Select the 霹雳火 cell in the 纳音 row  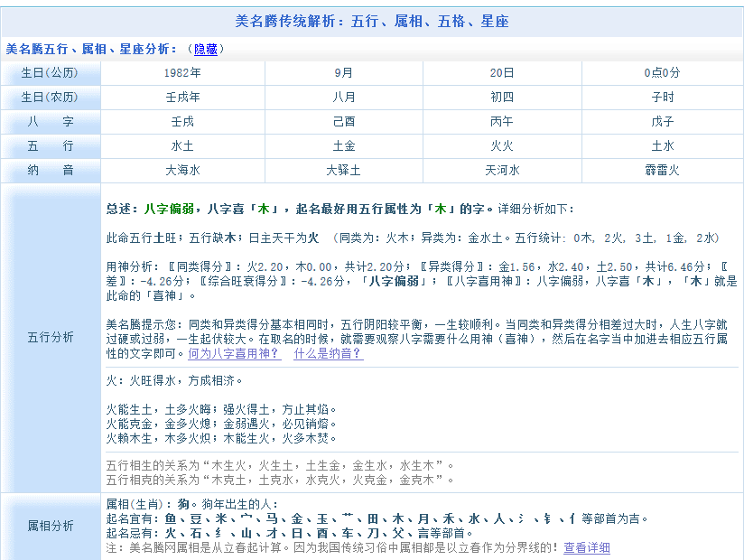click(x=662, y=170)
